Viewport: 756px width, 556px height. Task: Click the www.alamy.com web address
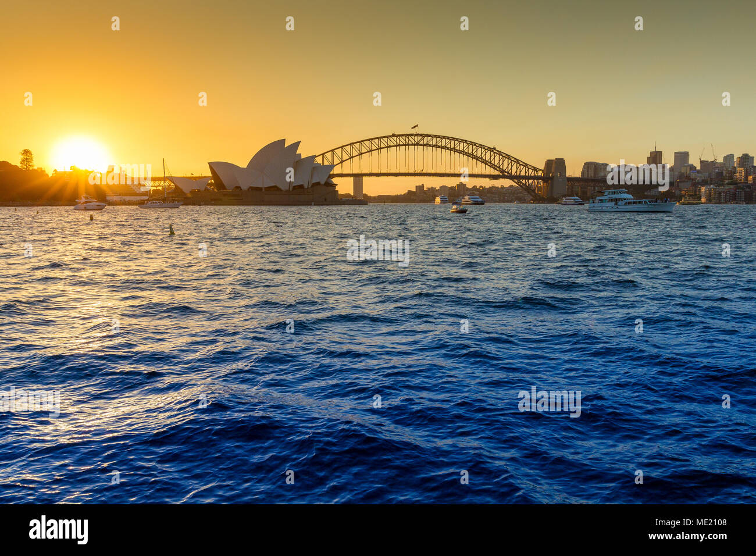click(692, 536)
